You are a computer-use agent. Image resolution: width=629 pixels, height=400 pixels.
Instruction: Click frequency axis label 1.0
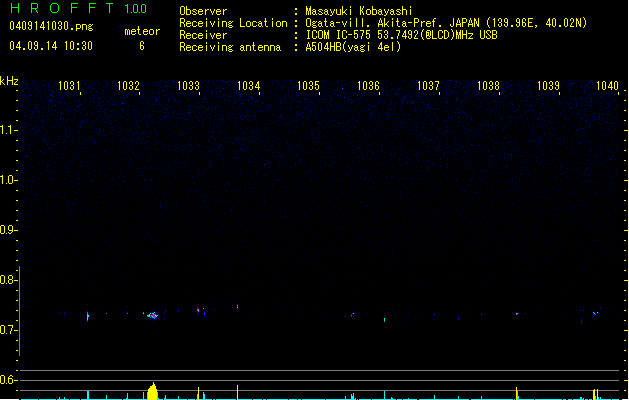click(x=8, y=180)
